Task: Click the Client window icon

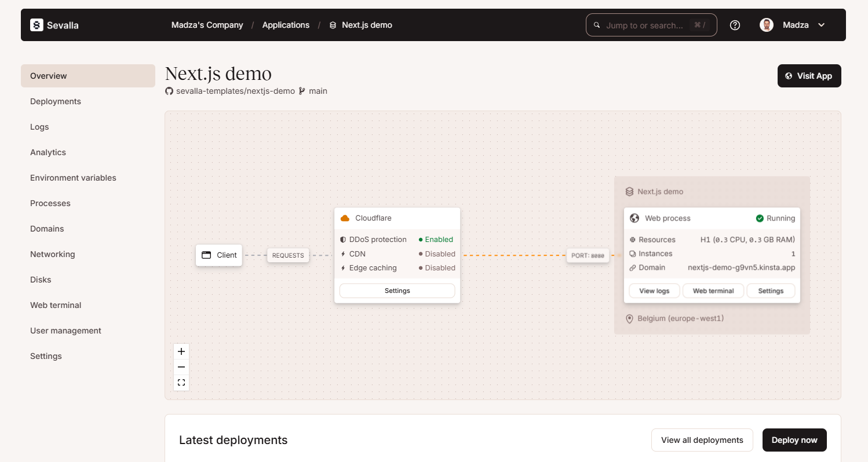Action: pos(206,255)
